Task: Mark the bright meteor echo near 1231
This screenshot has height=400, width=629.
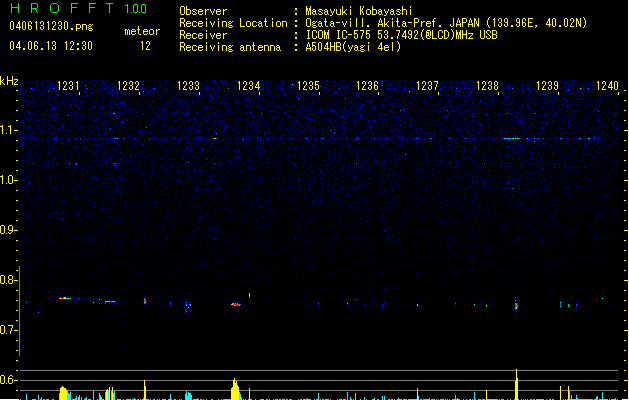Action: coord(65,298)
